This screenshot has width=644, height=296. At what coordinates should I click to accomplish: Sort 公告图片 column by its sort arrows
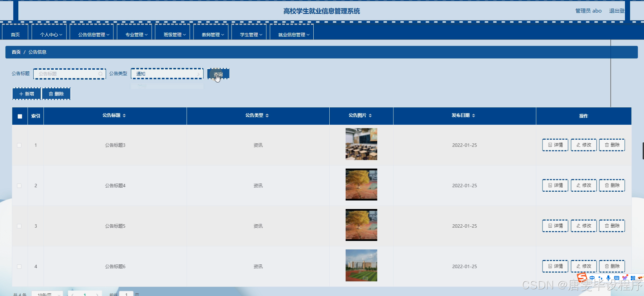(x=370, y=116)
